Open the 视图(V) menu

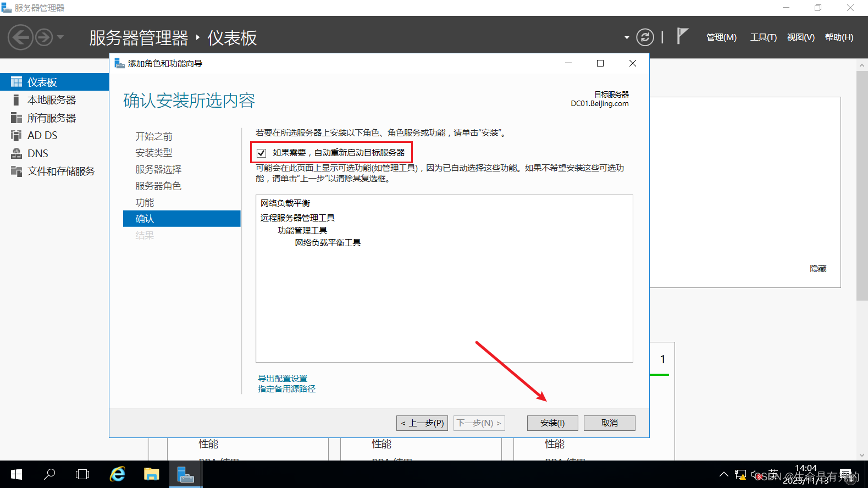tap(801, 37)
